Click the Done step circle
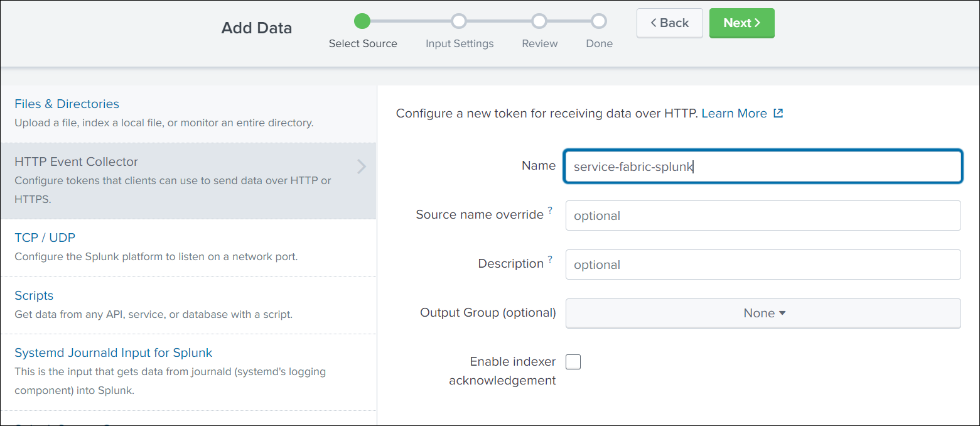Image resolution: width=980 pixels, height=426 pixels. [598, 21]
